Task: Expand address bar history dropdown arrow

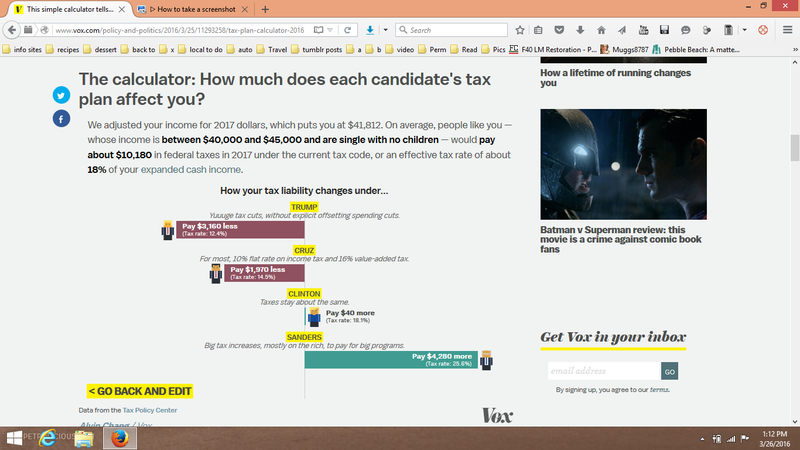Action: 330,30
